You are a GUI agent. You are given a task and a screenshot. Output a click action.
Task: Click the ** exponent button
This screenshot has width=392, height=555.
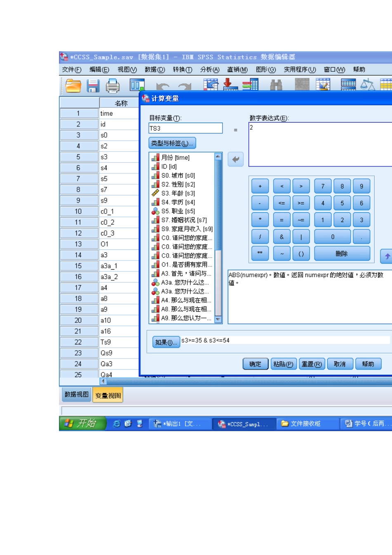260,254
